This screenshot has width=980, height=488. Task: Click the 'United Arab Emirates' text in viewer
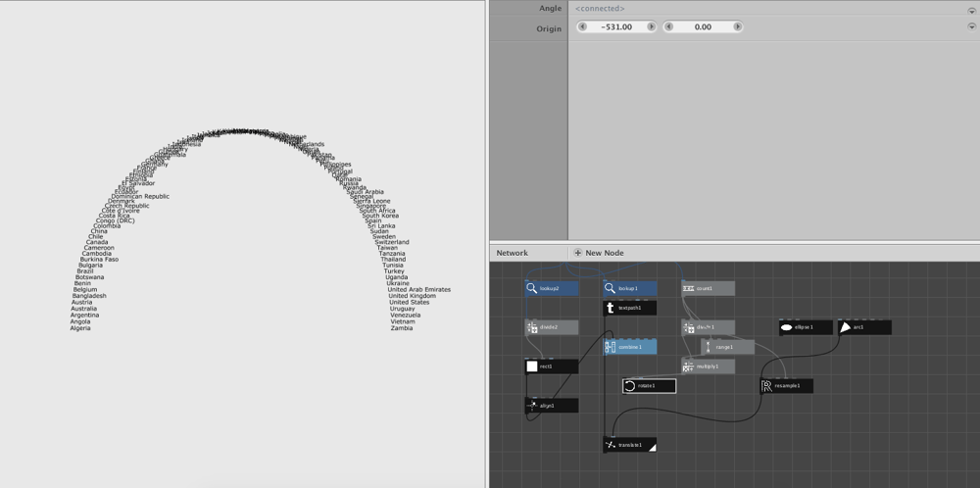pyautogui.click(x=418, y=290)
